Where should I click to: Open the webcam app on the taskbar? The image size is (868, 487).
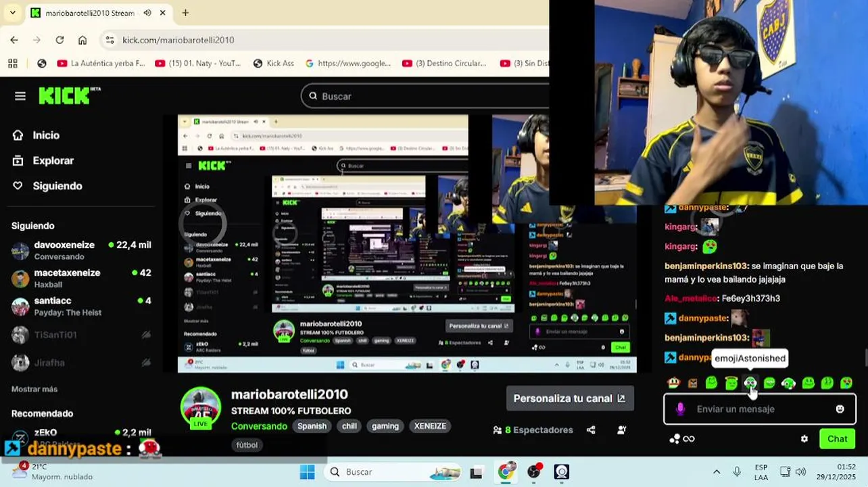(562, 472)
